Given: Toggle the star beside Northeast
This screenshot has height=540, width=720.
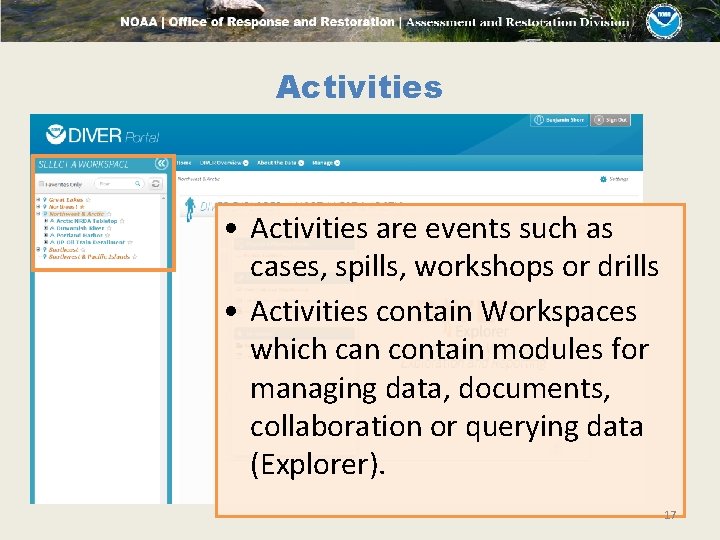Looking at the screenshot, I should 82,207.
